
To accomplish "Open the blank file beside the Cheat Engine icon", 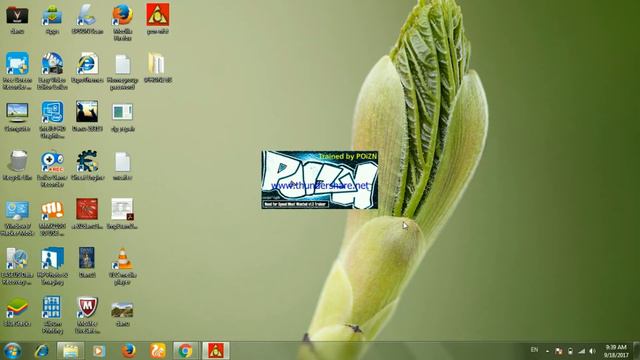I will point(122,162).
